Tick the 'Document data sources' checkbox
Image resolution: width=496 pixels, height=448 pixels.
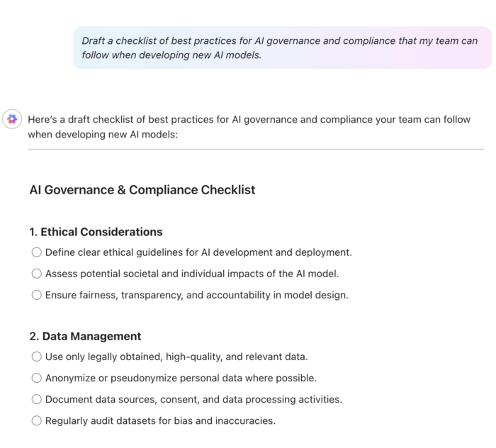pos(37,399)
